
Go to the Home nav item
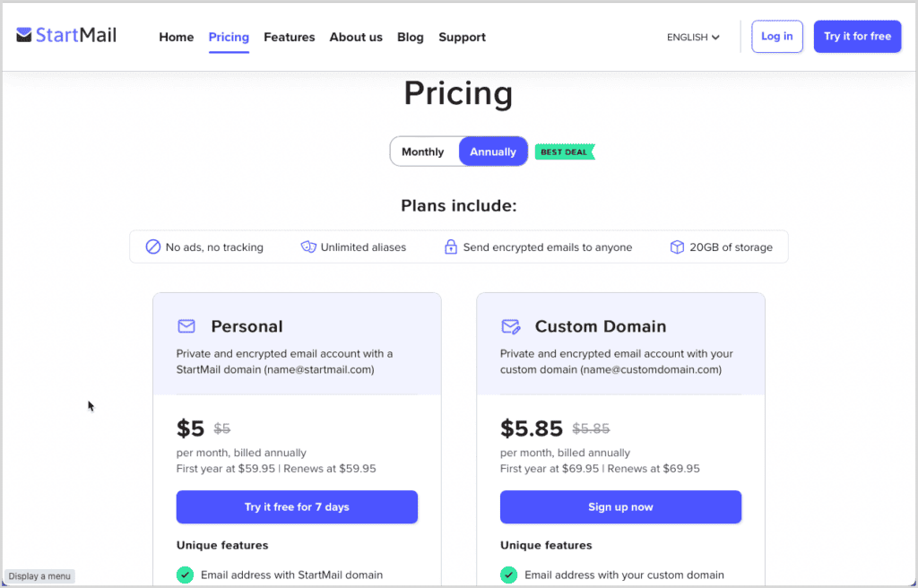click(177, 37)
